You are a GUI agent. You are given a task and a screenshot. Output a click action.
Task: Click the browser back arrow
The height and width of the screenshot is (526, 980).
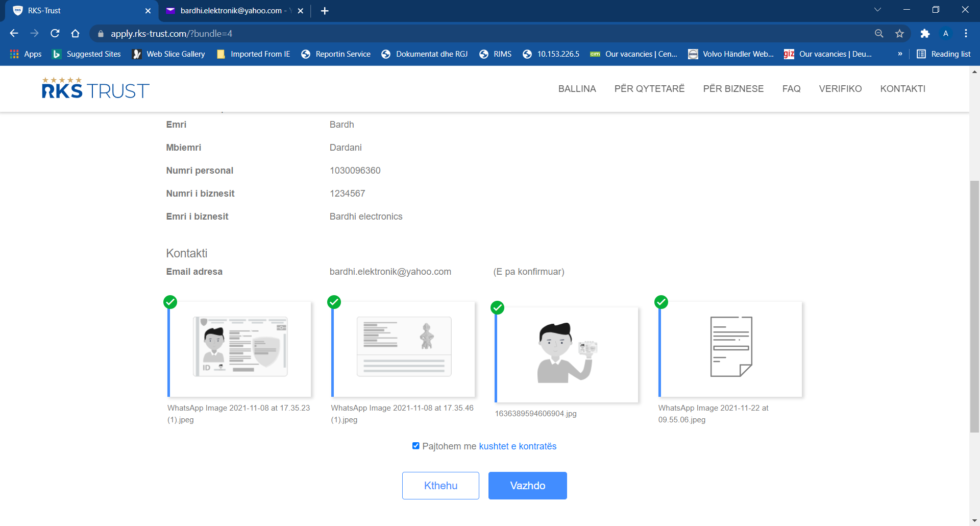14,33
